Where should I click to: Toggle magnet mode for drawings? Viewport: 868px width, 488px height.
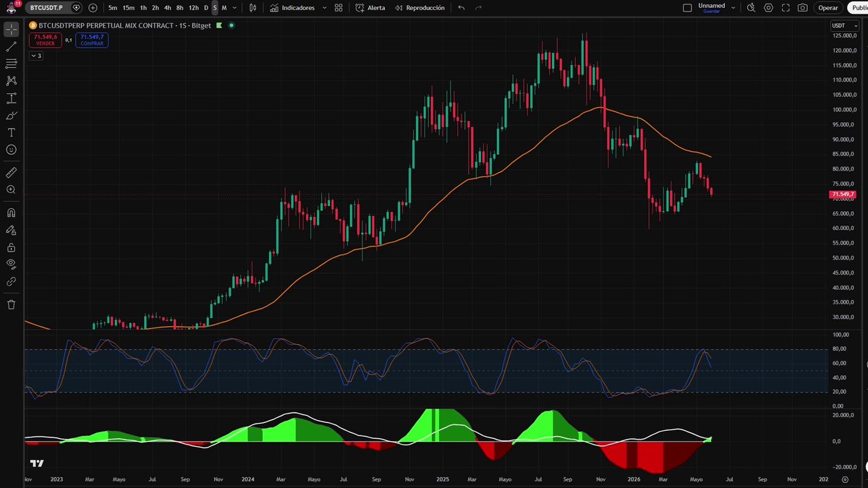pyautogui.click(x=12, y=213)
